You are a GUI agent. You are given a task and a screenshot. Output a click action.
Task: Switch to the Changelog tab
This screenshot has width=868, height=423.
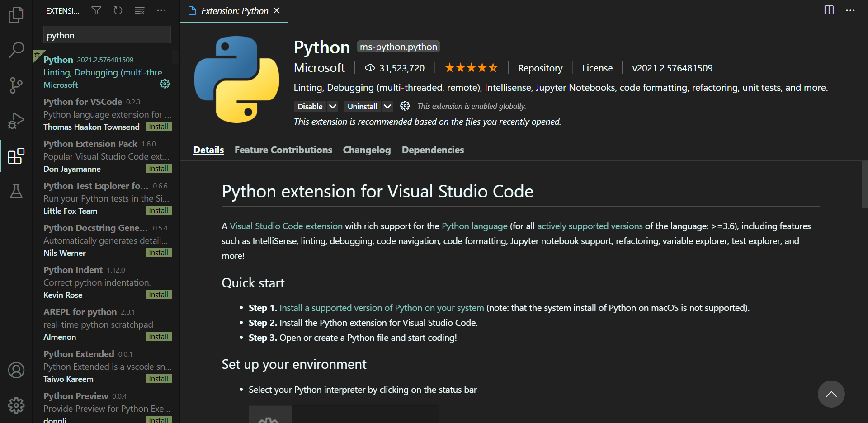[x=367, y=150]
